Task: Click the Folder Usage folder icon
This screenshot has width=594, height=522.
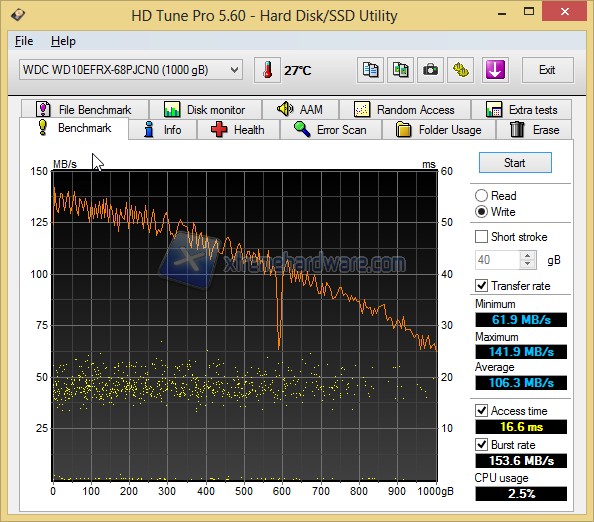Action: tap(403, 130)
